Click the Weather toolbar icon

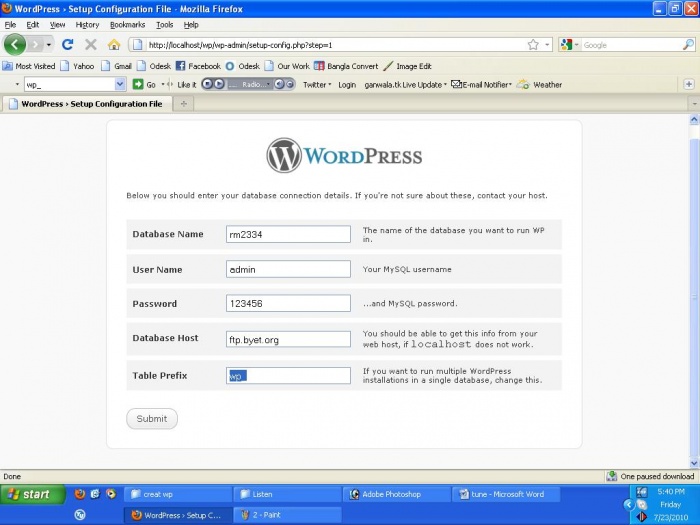pyautogui.click(x=523, y=84)
